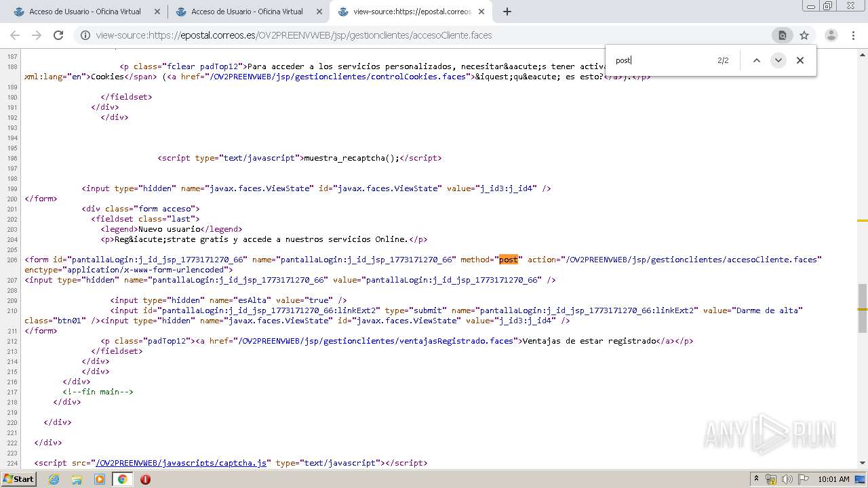Click the forward navigation arrow
This screenshot has height=488, width=868.
coord(37,35)
